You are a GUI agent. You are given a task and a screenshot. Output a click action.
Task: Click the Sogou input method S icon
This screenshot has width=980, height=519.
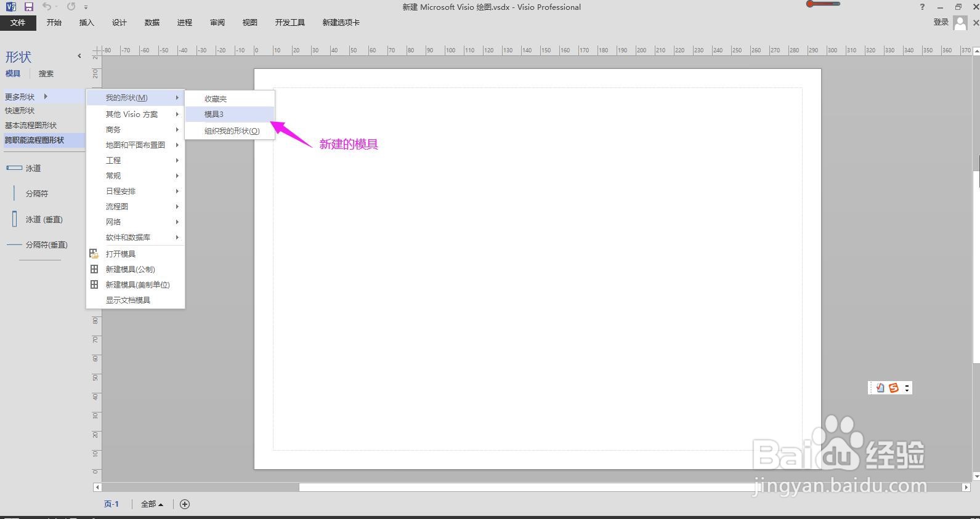click(x=894, y=388)
